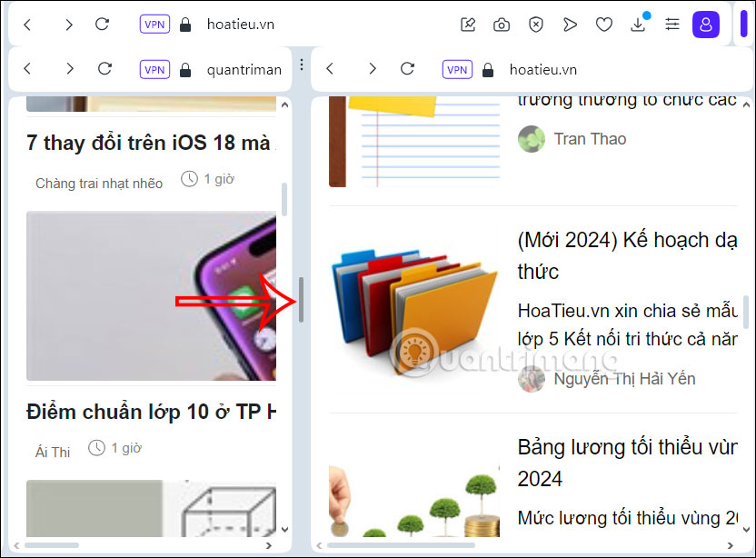Click lock icon in left pane address bar
The height and width of the screenshot is (558, 756).
pos(185,70)
